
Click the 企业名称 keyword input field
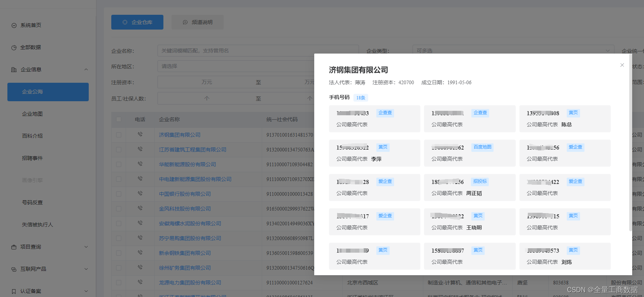coord(258,51)
